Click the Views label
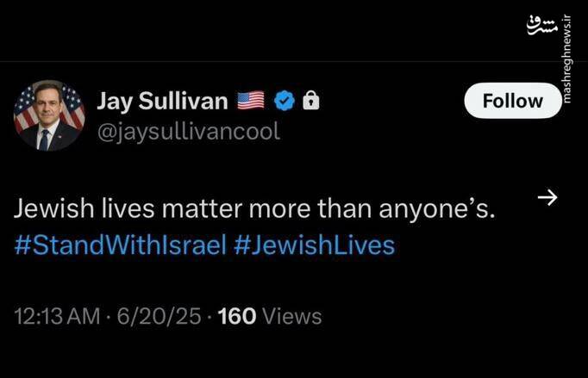Screen dimensions: 588x378 [292, 317]
